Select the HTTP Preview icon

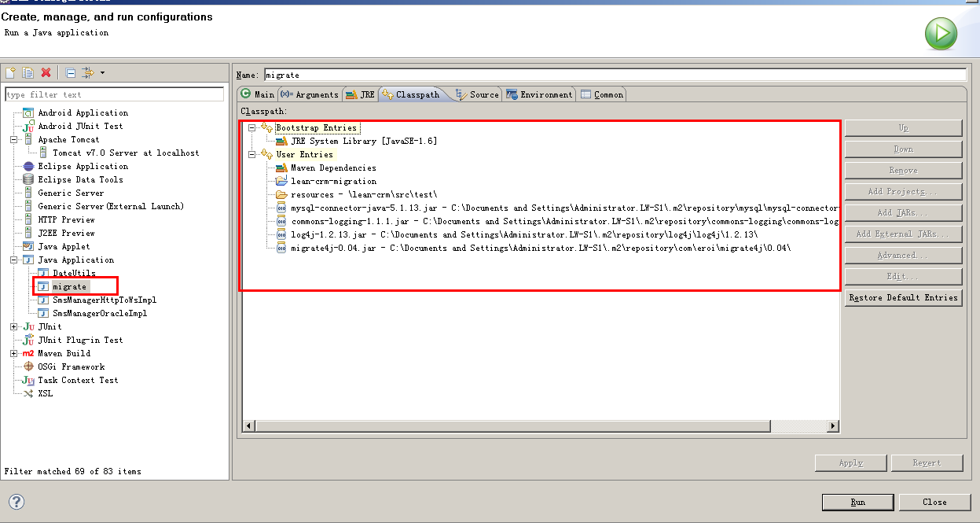(x=29, y=220)
